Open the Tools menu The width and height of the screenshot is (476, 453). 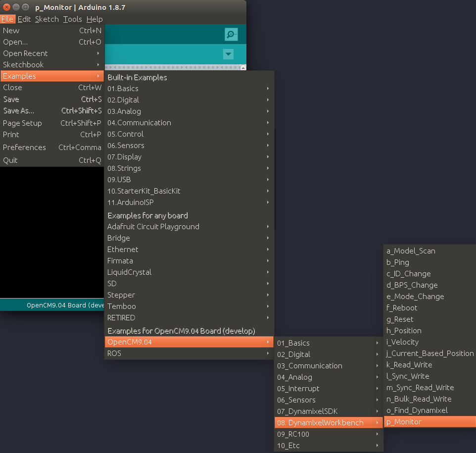coord(72,19)
